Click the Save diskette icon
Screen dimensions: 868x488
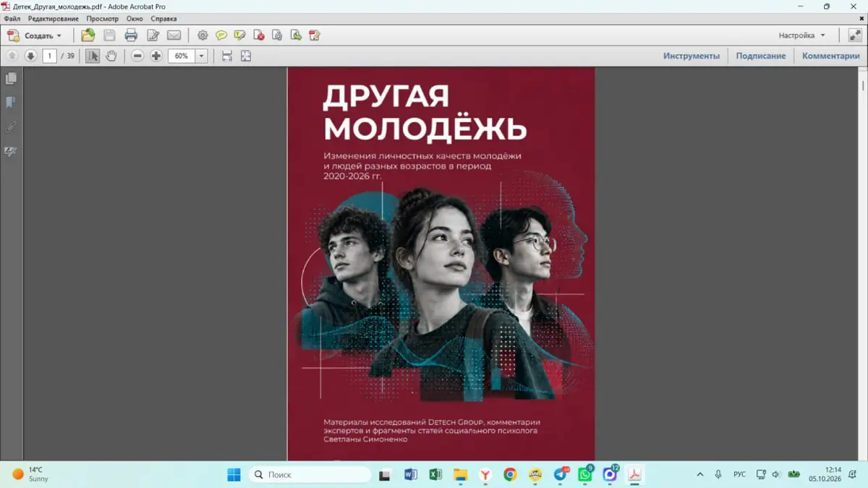pyautogui.click(x=109, y=35)
